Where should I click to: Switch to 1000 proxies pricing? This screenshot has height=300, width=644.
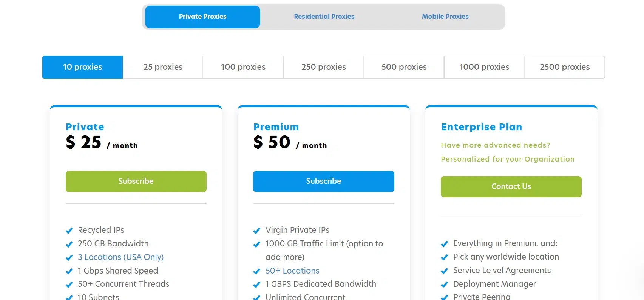click(484, 67)
